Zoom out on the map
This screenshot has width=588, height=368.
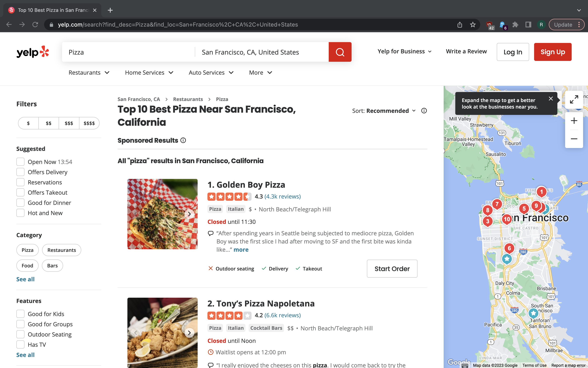(x=574, y=139)
